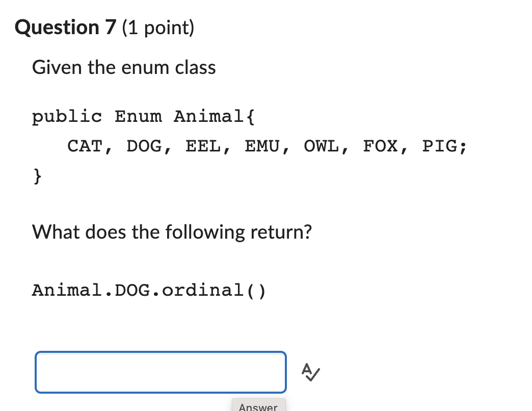Click the 'A' letter in the spell check icon
This screenshot has width=532, height=411.
307,369
